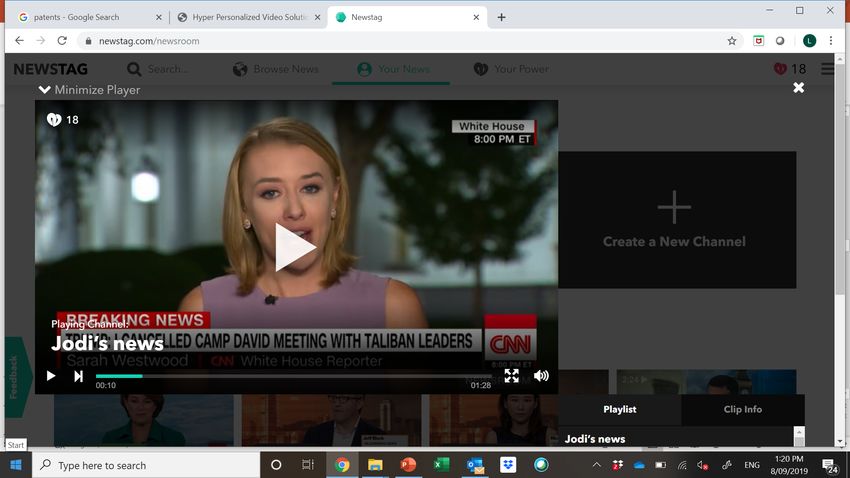Open the teal globe app on taskbar
The height and width of the screenshot is (478, 850).
click(541, 465)
